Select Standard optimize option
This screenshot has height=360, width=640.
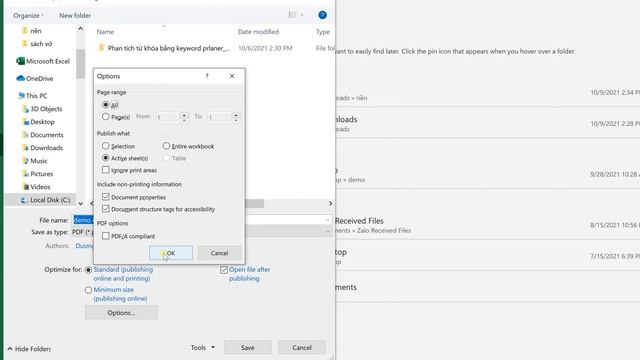click(x=88, y=270)
